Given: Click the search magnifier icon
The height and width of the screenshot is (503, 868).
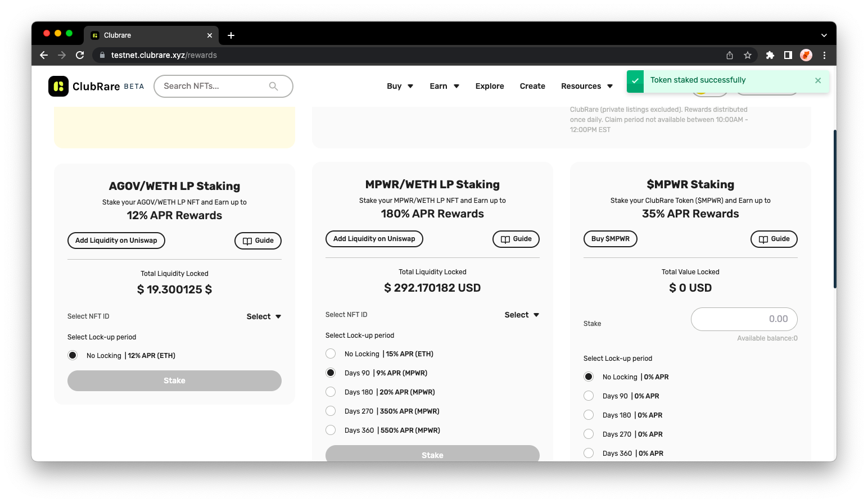Looking at the screenshot, I should tap(274, 86).
